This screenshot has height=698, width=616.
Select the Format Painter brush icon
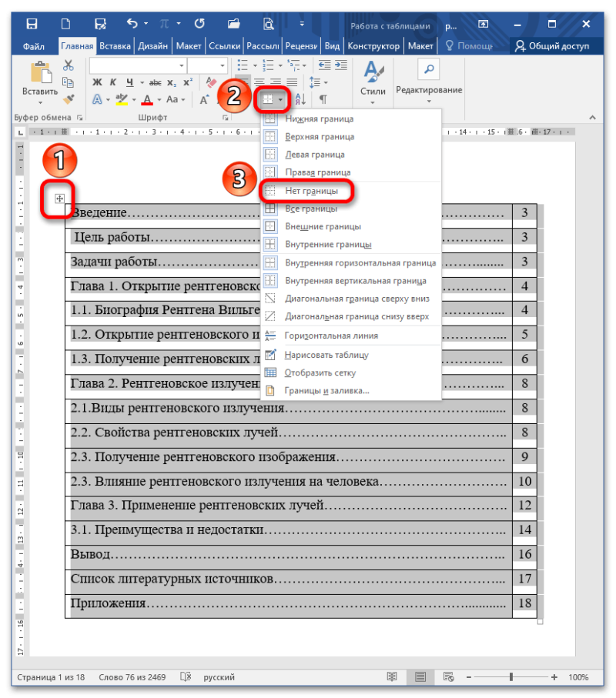coord(69,99)
